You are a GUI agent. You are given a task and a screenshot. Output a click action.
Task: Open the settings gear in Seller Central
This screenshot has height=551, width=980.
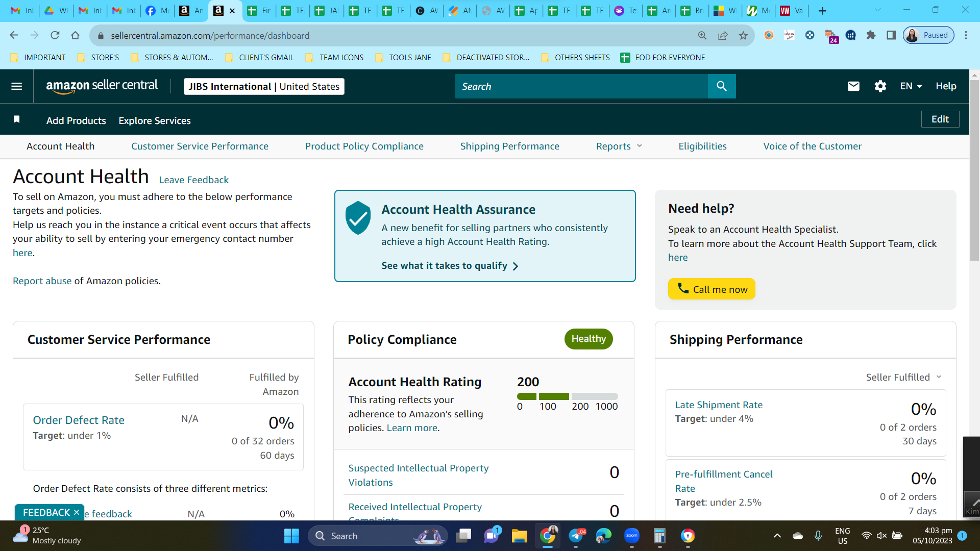click(x=880, y=86)
